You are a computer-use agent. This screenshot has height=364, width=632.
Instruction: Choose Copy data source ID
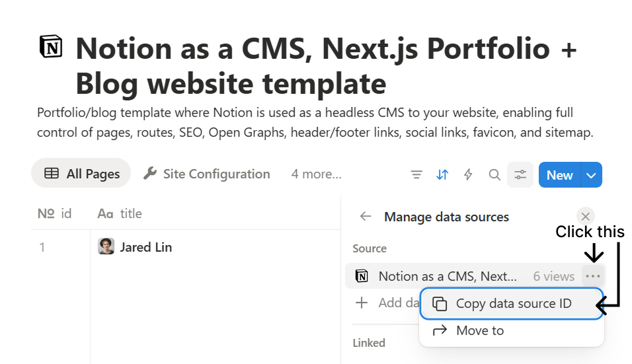point(513,304)
